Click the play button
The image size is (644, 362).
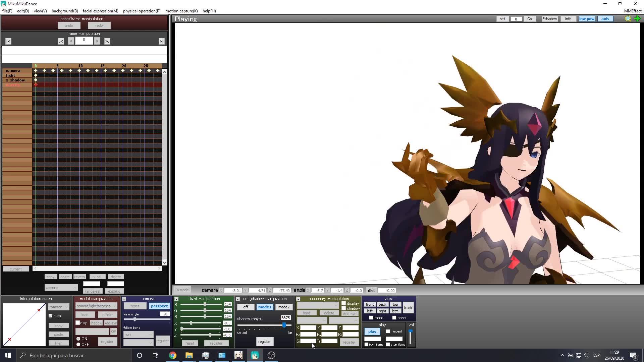(372, 331)
